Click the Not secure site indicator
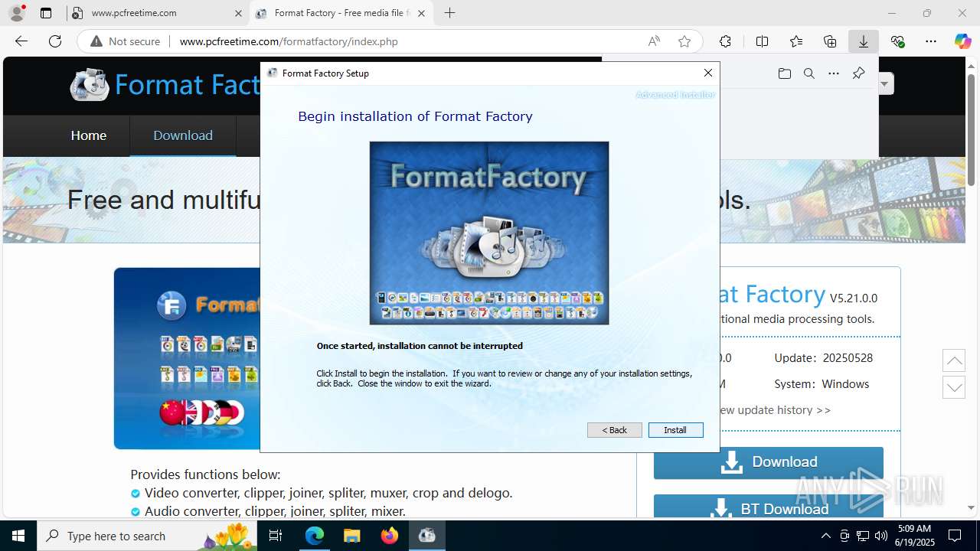980x551 pixels. 126,41
